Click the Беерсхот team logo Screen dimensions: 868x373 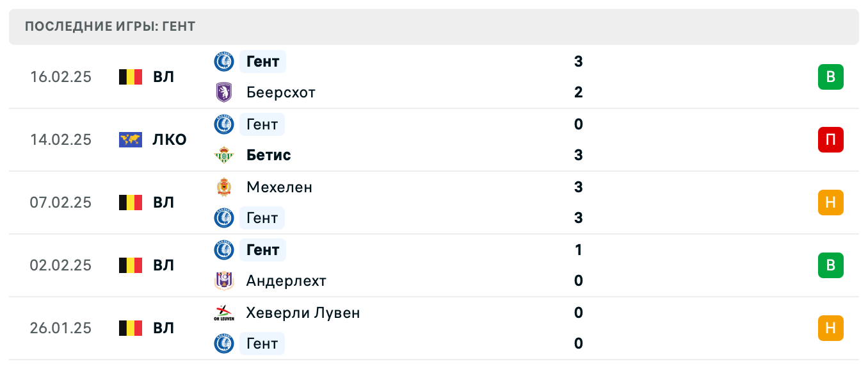pos(223,92)
